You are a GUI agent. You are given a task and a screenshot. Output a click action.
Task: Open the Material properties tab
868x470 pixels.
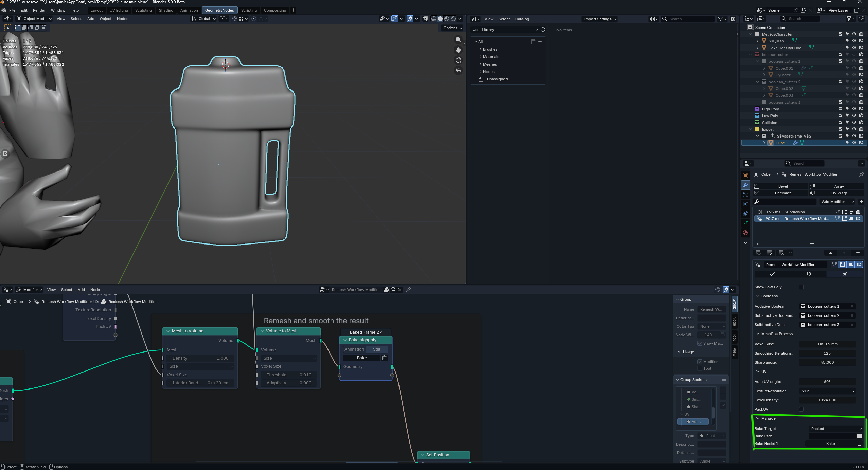point(745,233)
